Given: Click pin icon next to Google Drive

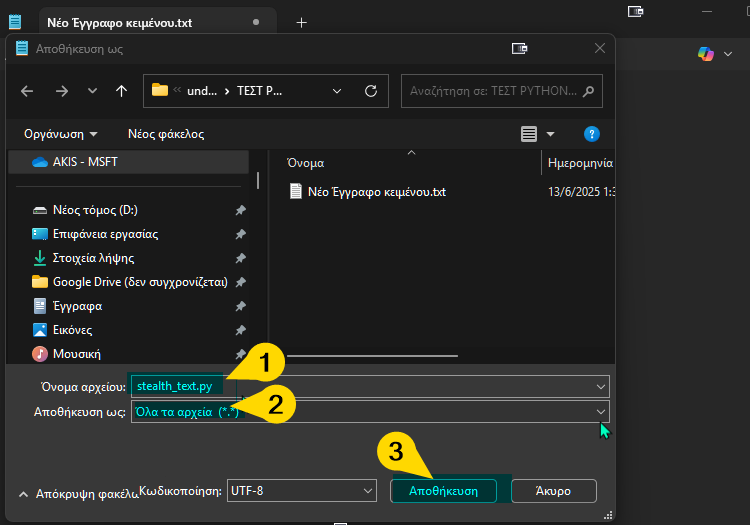Looking at the screenshot, I should click(x=241, y=282).
